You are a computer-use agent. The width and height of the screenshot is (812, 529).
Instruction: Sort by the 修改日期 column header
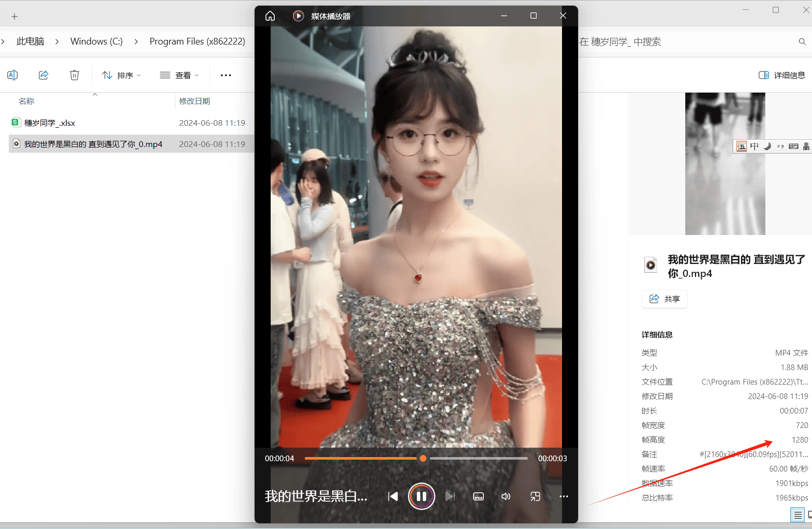coord(195,101)
